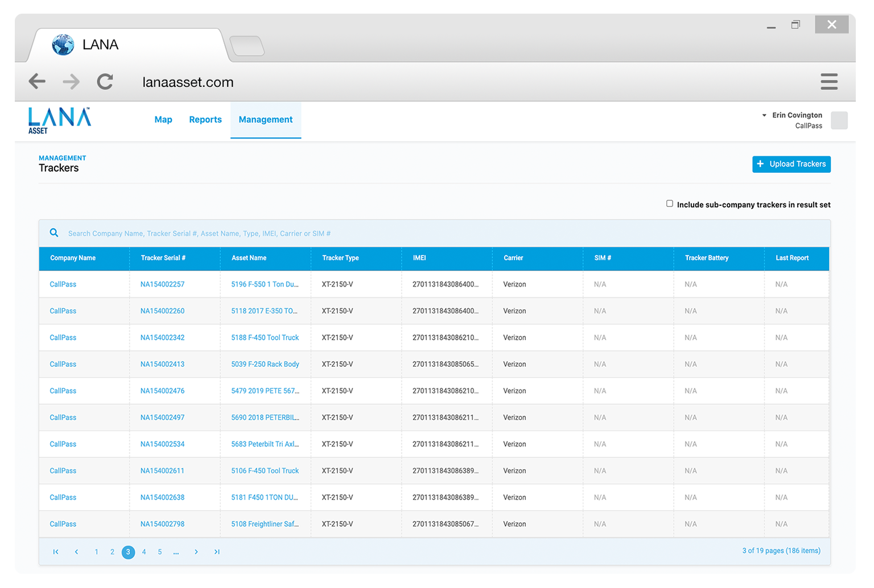Open tracker serial NA154002413
This screenshot has width=874, height=588.
pyautogui.click(x=162, y=365)
